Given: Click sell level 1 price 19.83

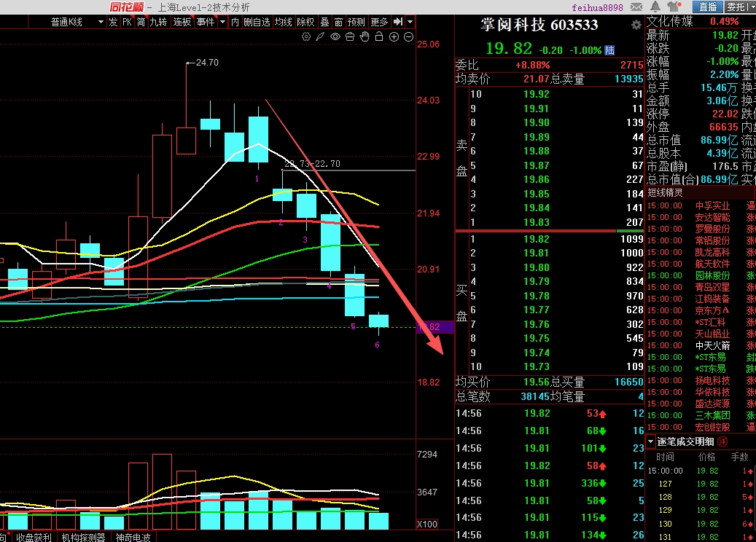Looking at the screenshot, I should (536, 222).
